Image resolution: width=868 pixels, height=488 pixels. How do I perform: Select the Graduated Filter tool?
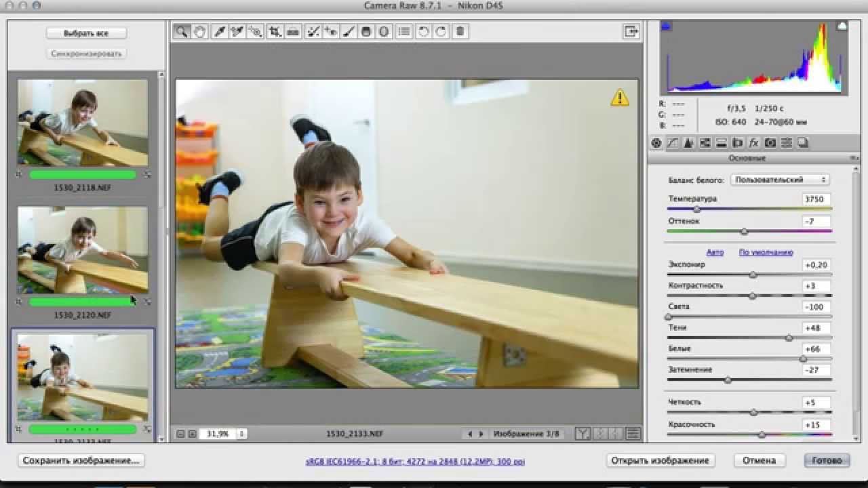[x=367, y=31]
